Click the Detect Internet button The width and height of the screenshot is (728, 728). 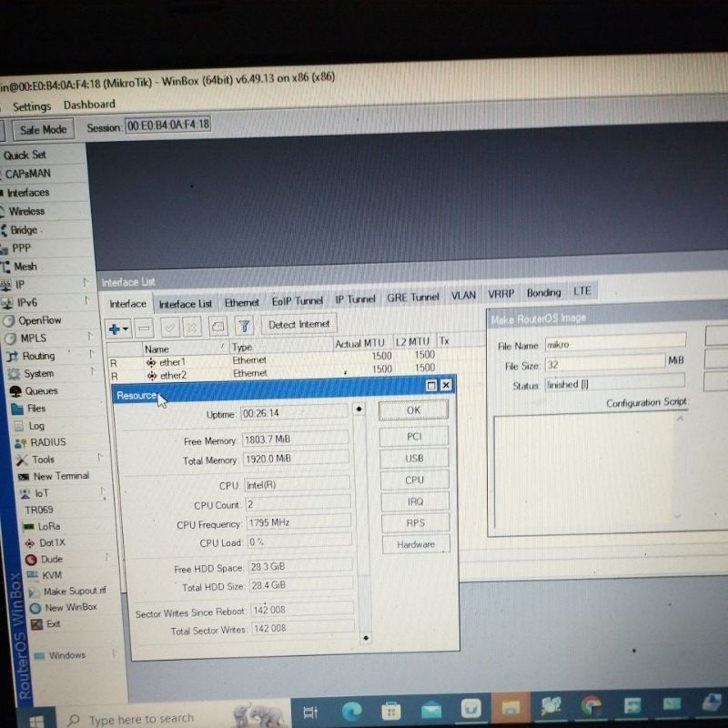pyautogui.click(x=299, y=325)
